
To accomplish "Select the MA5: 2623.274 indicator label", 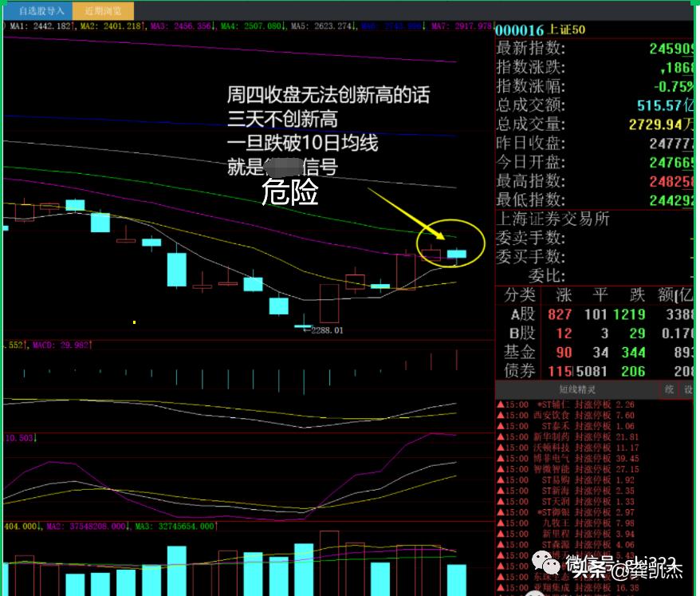I will [324, 26].
